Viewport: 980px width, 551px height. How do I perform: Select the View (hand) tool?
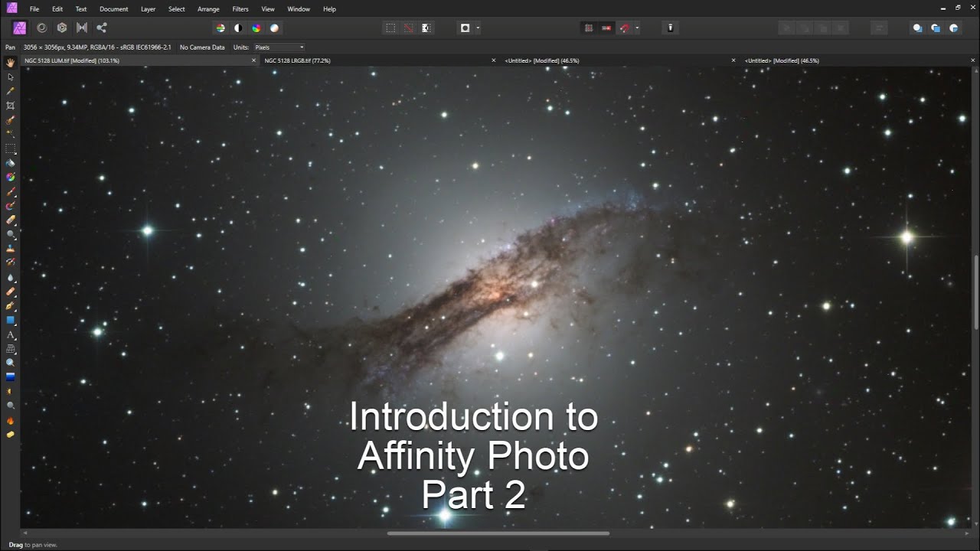pos(11,63)
